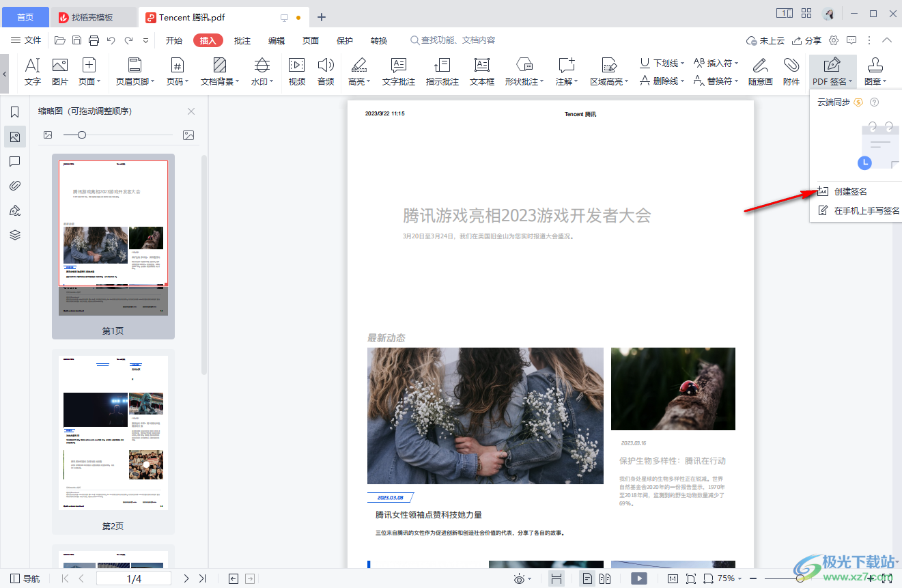Open the 音频 audio insert tool
Image resolution: width=902 pixels, height=588 pixels.
[x=326, y=72]
